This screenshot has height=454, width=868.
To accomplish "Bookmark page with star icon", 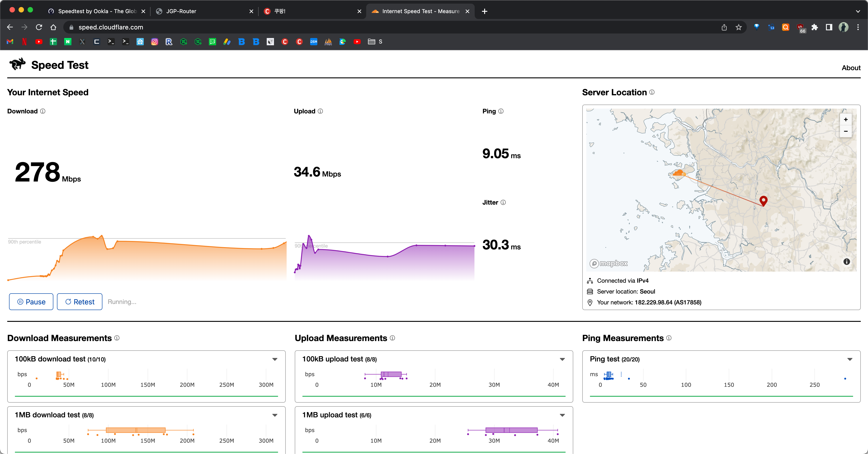I will 739,27.
